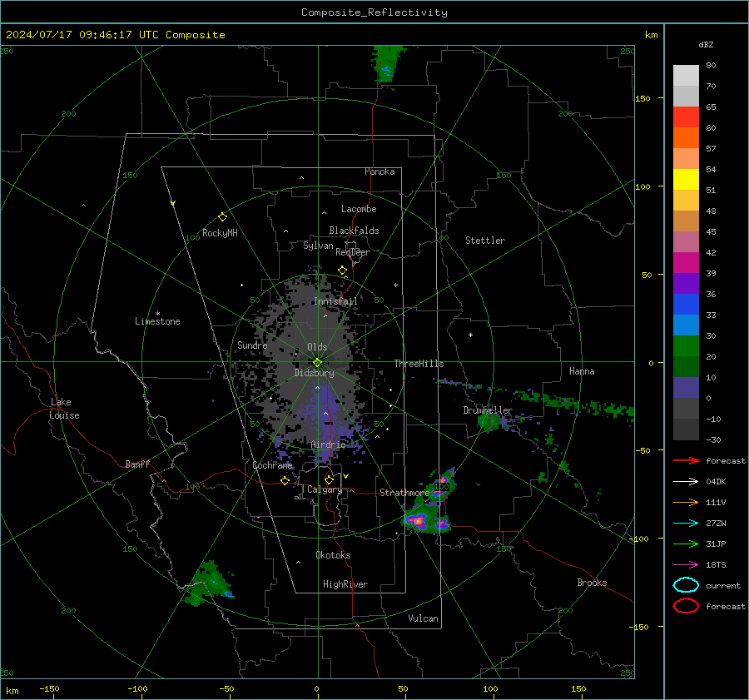The height and width of the screenshot is (700, 749).
Task: Click the red forecast arrow in legend
Action: (x=686, y=460)
